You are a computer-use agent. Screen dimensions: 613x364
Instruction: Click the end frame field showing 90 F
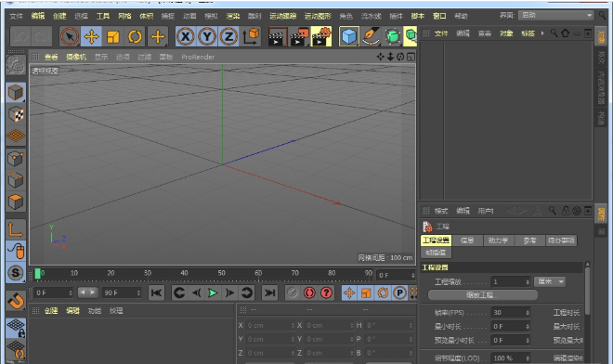pos(122,292)
